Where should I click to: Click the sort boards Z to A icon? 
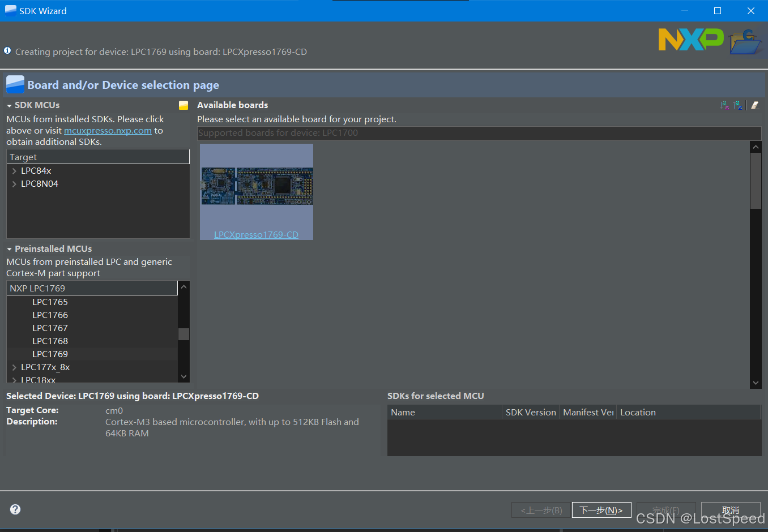click(x=738, y=105)
